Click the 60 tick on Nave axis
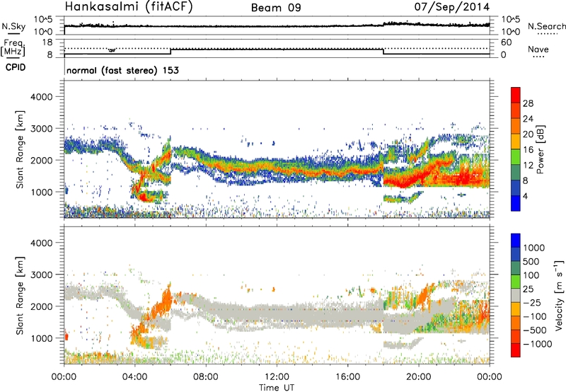This screenshot has width=566, height=392. pyautogui.click(x=507, y=42)
